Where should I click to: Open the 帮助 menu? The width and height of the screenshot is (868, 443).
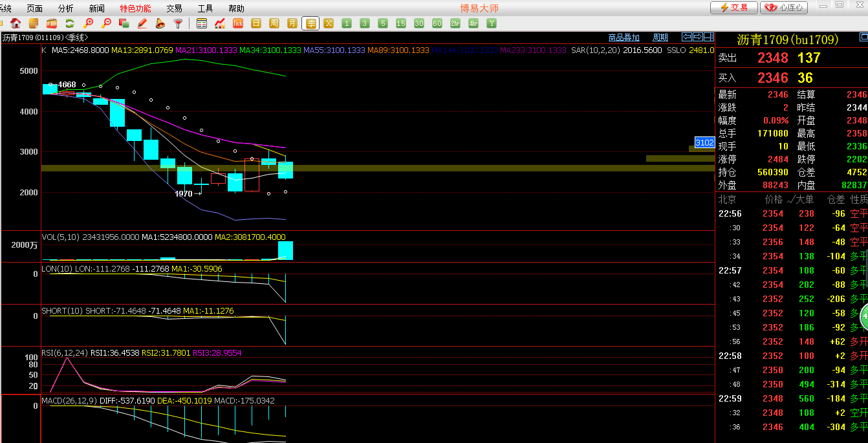click(236, 8)
